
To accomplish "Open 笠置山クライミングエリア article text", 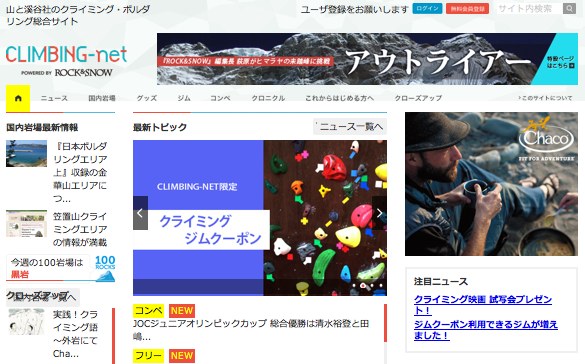I will 80,229.
